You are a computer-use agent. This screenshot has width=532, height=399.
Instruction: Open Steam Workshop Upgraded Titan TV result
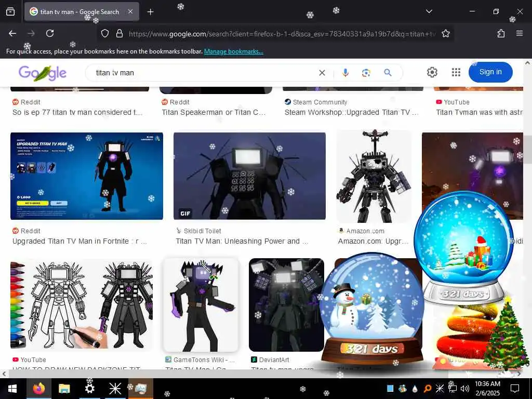(x=352, y=112)
